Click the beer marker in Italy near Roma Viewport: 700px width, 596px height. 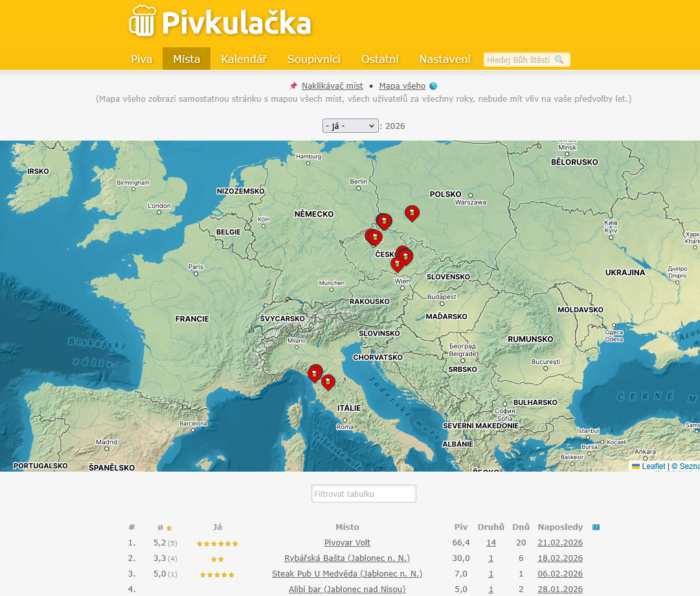tap(328, 382)
